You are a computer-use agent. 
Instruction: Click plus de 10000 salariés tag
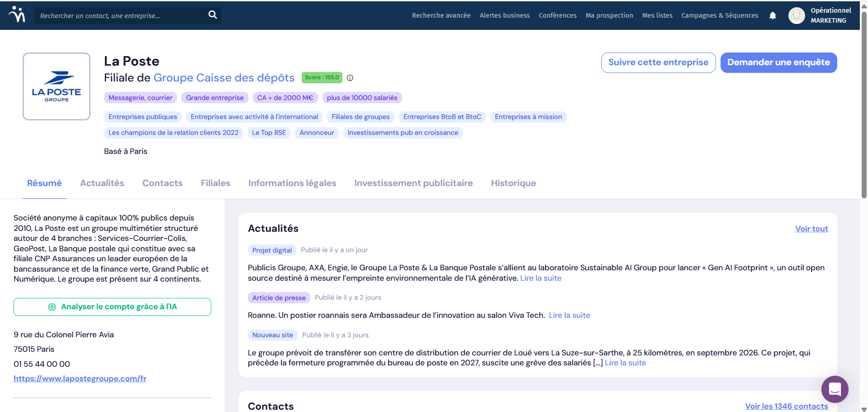[x=362, y=98]
